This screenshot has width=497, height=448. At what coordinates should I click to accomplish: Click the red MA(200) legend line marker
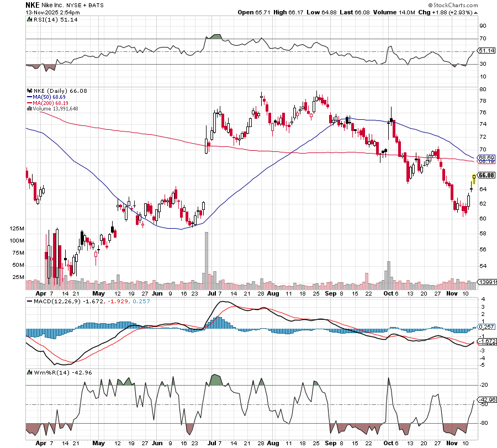(30, 103)
